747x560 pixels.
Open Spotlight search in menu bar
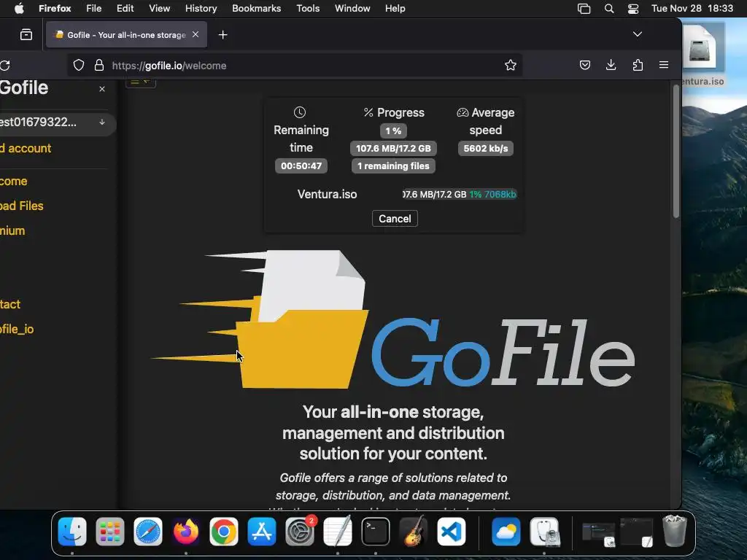tap(609, 9)
